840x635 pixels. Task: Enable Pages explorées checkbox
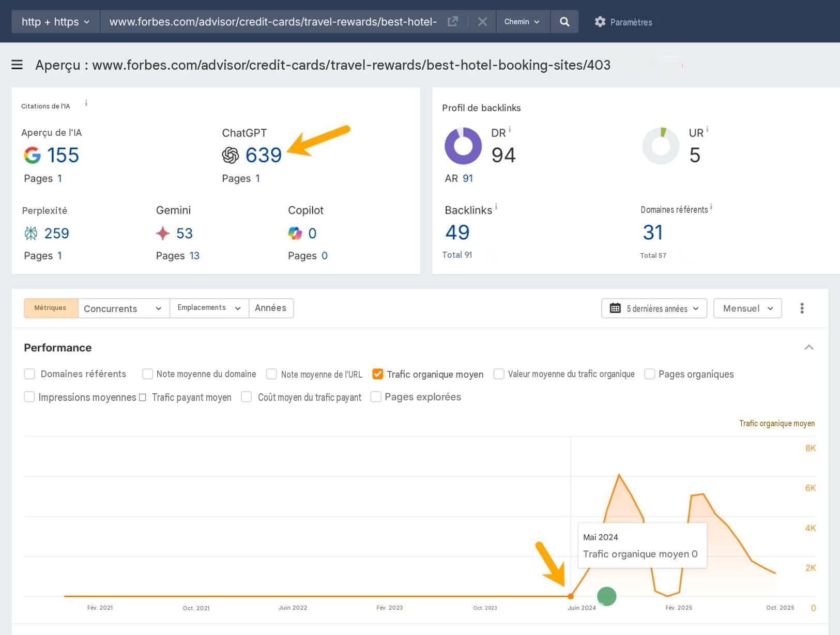tap(376, 397)
